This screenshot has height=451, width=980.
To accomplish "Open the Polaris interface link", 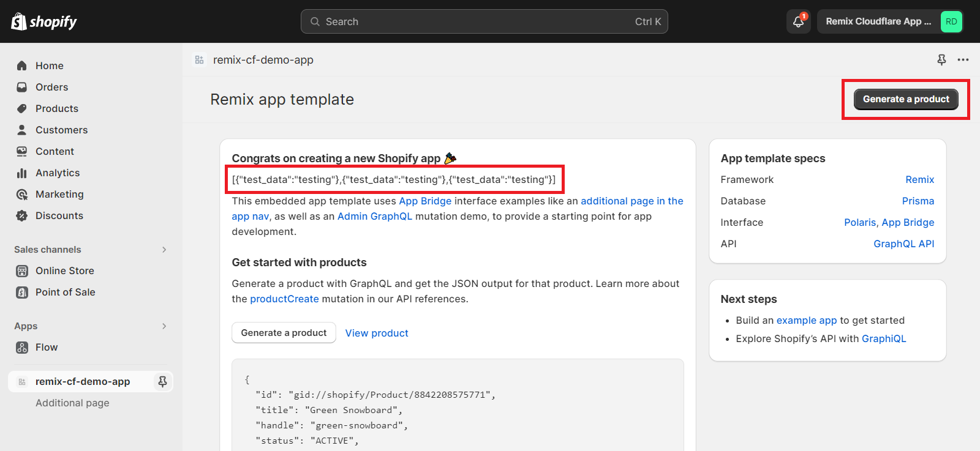I will pyautogui.click(x=860, y=222).
